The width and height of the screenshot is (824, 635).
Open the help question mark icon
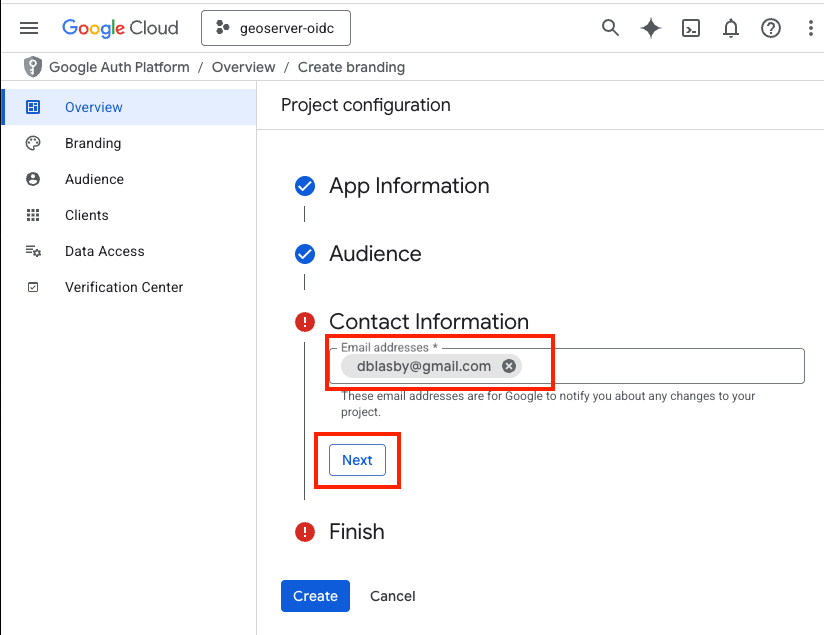point(771,28)
